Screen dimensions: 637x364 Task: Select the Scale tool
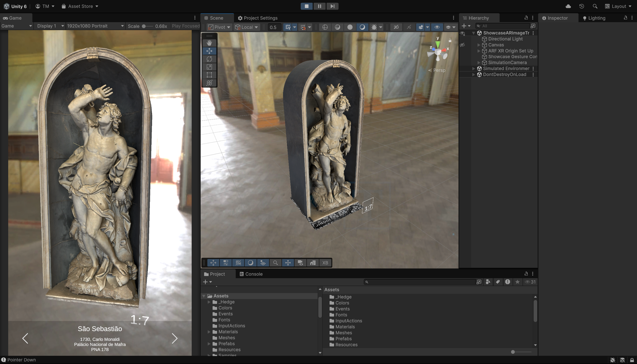click(x=209, y=67)
